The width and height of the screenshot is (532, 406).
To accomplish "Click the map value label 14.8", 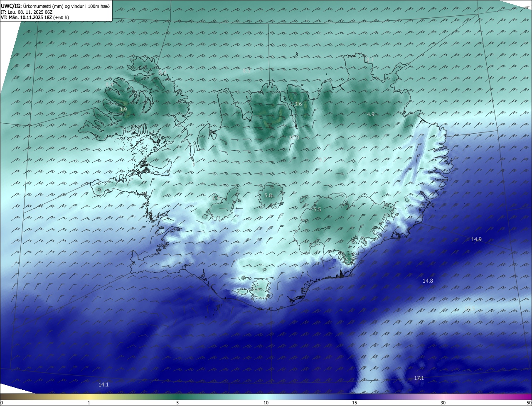I will (428, 281).
